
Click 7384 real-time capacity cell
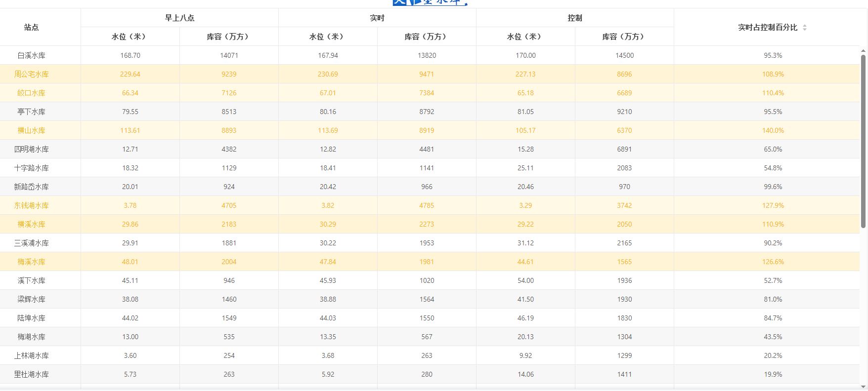427,93
